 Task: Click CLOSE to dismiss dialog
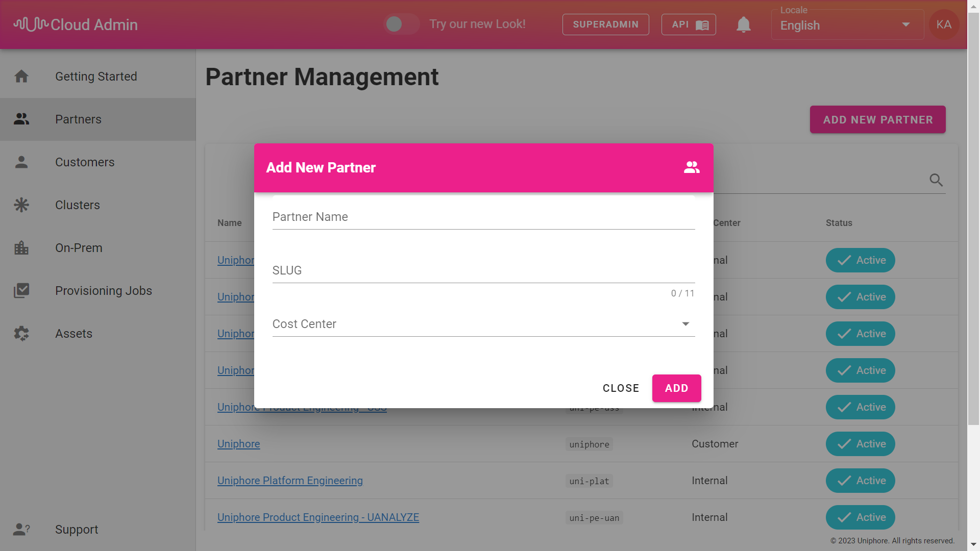(x=621, y=388)
